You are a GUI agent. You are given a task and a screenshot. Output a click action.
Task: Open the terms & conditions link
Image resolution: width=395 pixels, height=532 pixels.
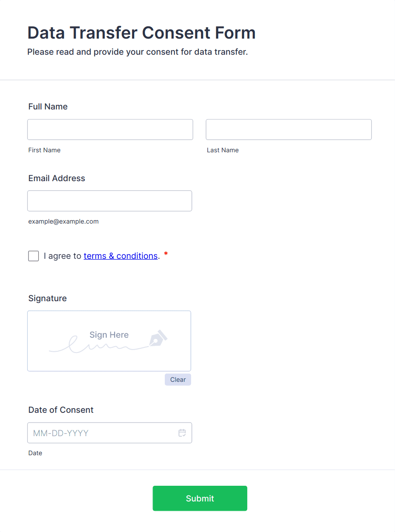tap(121, 256)
